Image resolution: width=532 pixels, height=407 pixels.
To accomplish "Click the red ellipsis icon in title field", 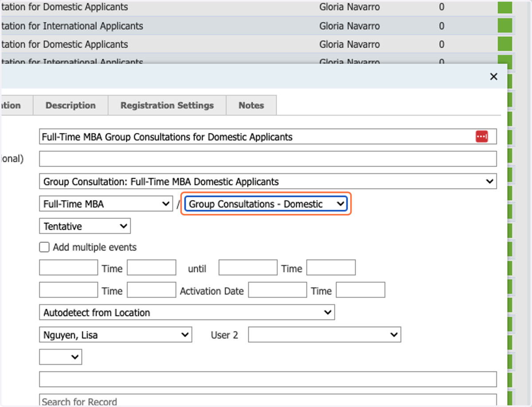I will click(x=482, y=137).
